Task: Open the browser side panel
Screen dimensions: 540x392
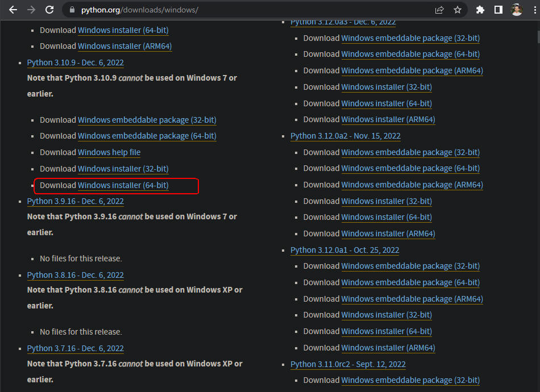Action: [499, 10]
